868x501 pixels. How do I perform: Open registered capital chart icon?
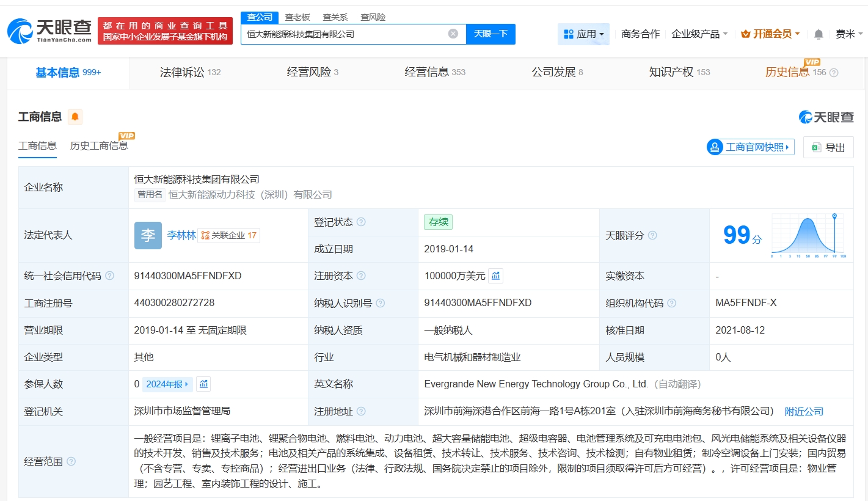496,276
